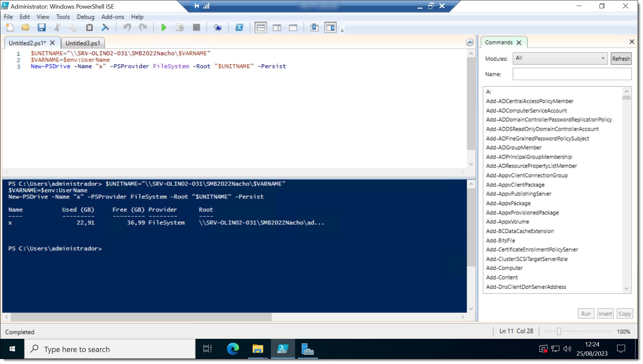
Task: Select Add-Computer command
Action: pos(504,268)
